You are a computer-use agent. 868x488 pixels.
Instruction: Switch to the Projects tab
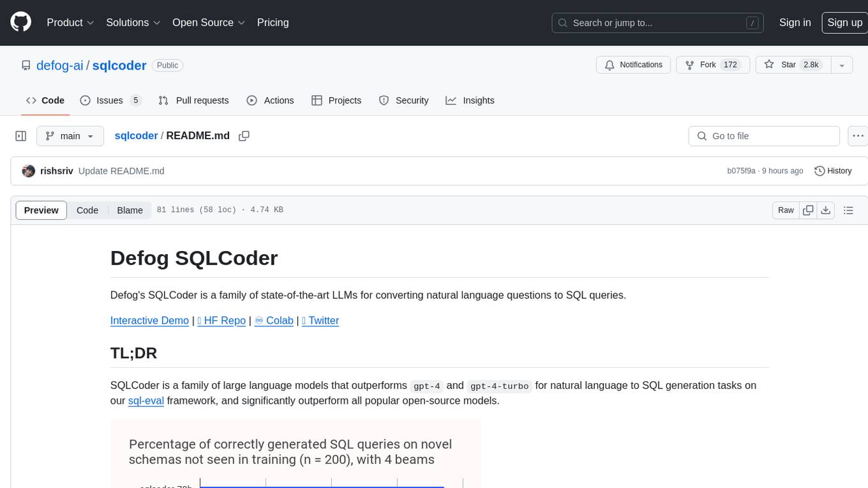[336, 100]
